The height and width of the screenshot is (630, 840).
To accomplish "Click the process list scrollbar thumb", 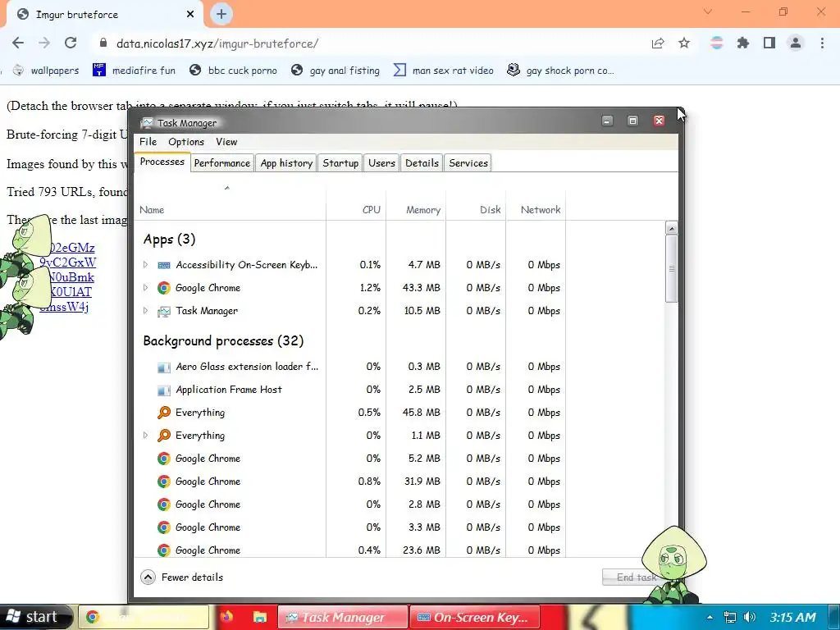I will click(671, 268).
